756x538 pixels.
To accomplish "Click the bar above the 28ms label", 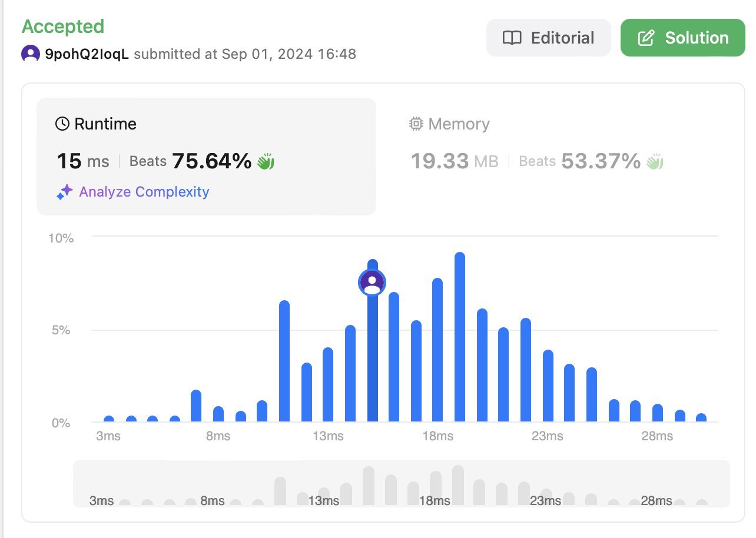I will coord(657,413).
